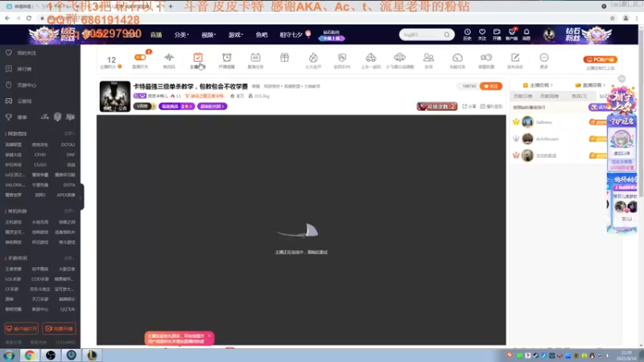The image size is (644, 362).
Task: Open the pencil 发布动态 icon
Action: [x=515, y=57]
